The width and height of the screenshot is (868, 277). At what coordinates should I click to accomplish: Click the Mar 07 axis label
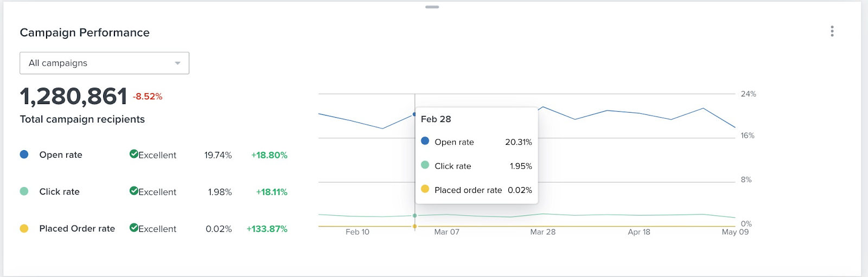pyautogui.click(x=447, y=232)
